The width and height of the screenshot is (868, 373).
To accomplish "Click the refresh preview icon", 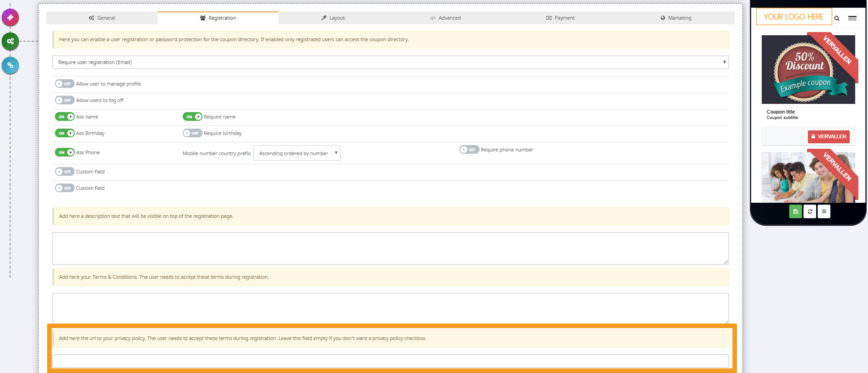I will (810, 211).
